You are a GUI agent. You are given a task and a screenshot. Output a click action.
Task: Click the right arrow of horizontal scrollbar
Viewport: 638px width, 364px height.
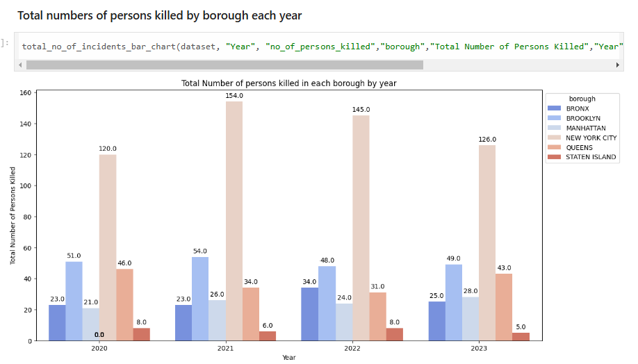[617, 65]
